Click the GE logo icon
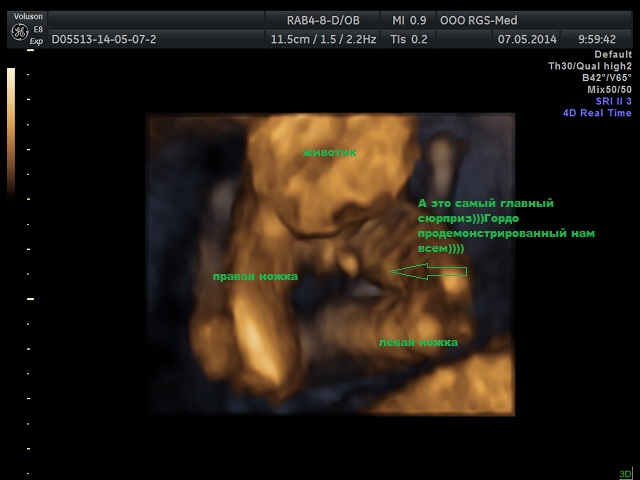Image resolution: width=640 pixels, height=480 pixels. click(x=19, y=33)
